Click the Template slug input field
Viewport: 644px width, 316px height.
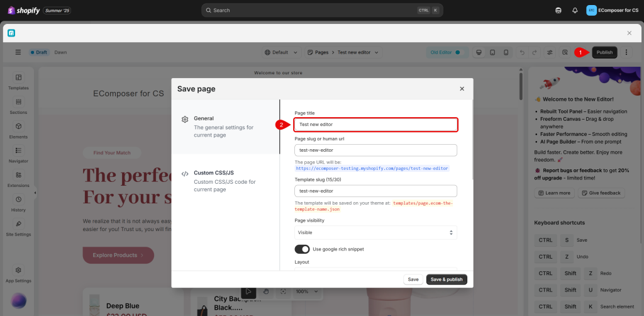tap(376, 191)
